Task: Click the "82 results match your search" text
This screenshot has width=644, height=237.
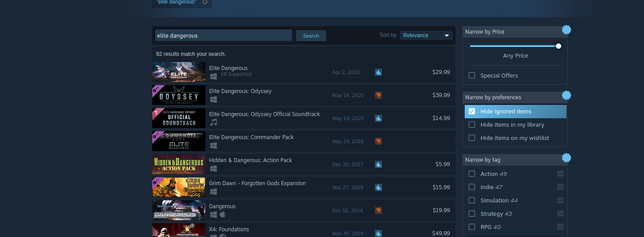Action: 191,54
